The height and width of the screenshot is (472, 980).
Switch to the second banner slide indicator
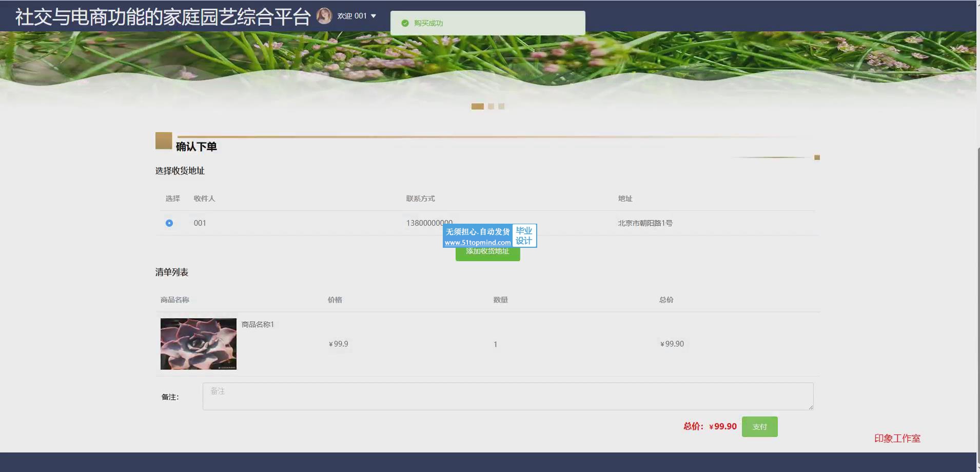tap(491, 106)
